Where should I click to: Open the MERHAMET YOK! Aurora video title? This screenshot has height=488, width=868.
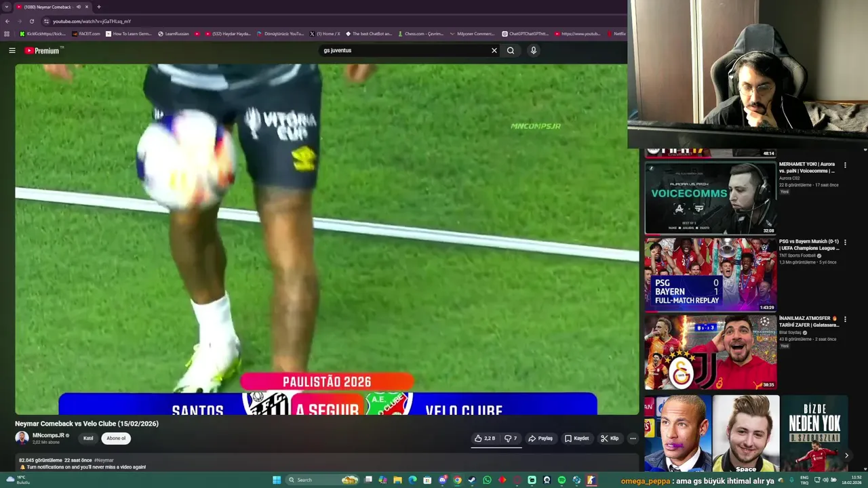point(808,167)
